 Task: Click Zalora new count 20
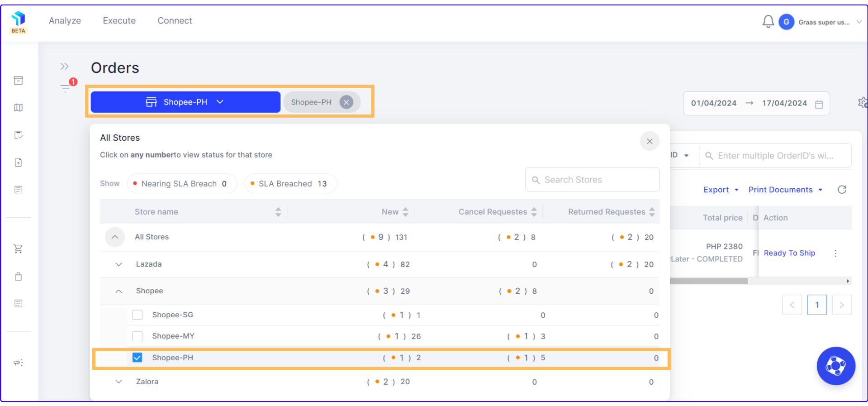click(405, 382)
